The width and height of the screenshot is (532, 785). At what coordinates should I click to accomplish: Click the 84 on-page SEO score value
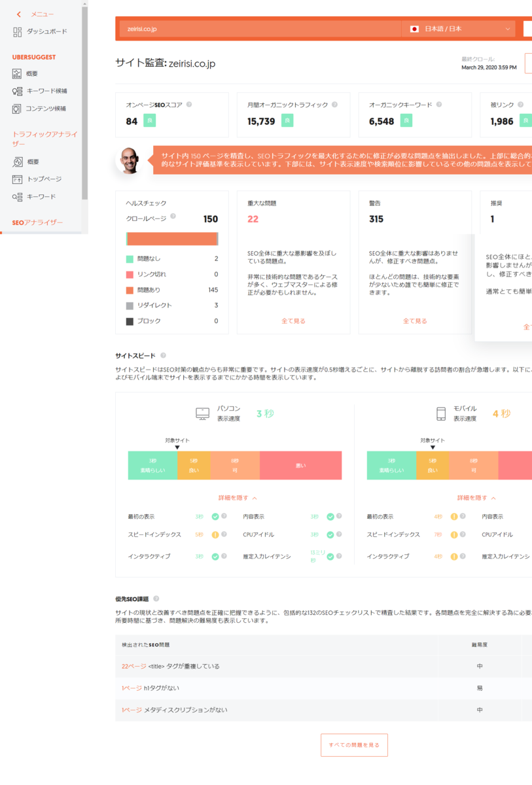tap(132, 121)
